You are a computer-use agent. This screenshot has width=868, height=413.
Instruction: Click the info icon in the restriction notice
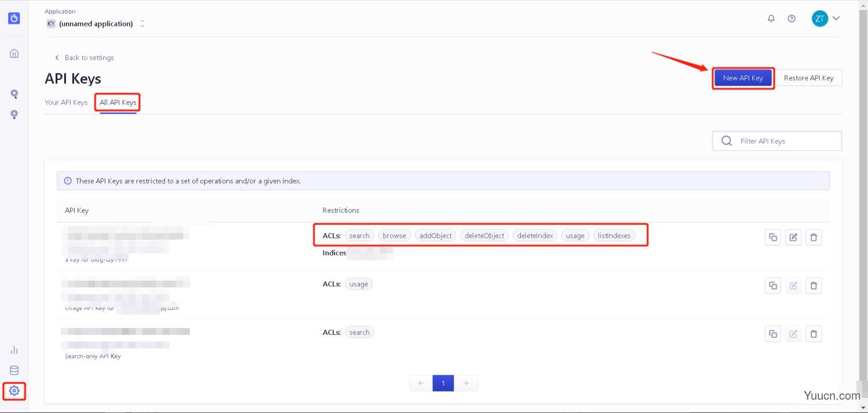click(x=68, y=181)
